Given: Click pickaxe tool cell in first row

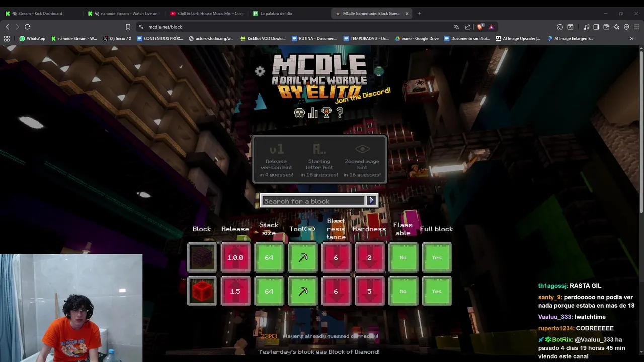Looking at the screenshot, I should 302,257.
